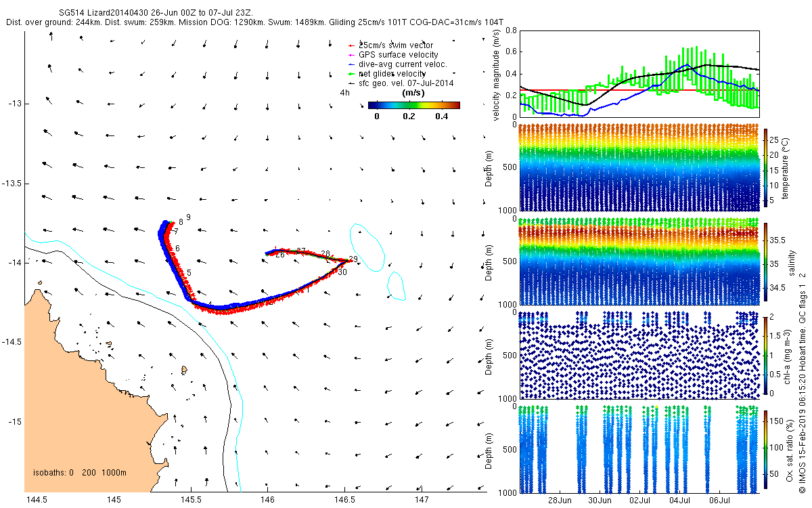Click the 'Dist. over ground: 244km' subtitle line
Image resolution: width=812 pixels, height=508 pixels.
(254, 22)
